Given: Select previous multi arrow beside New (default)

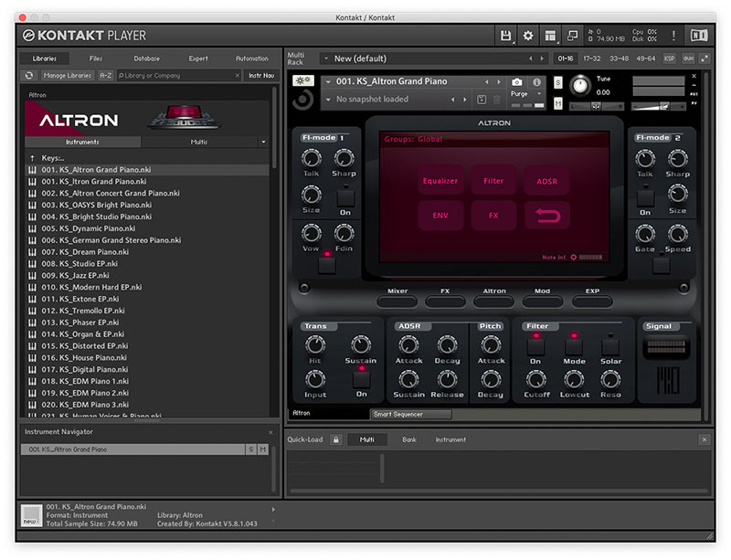Looking at the screenshot, I should click(x=530, y=58).
